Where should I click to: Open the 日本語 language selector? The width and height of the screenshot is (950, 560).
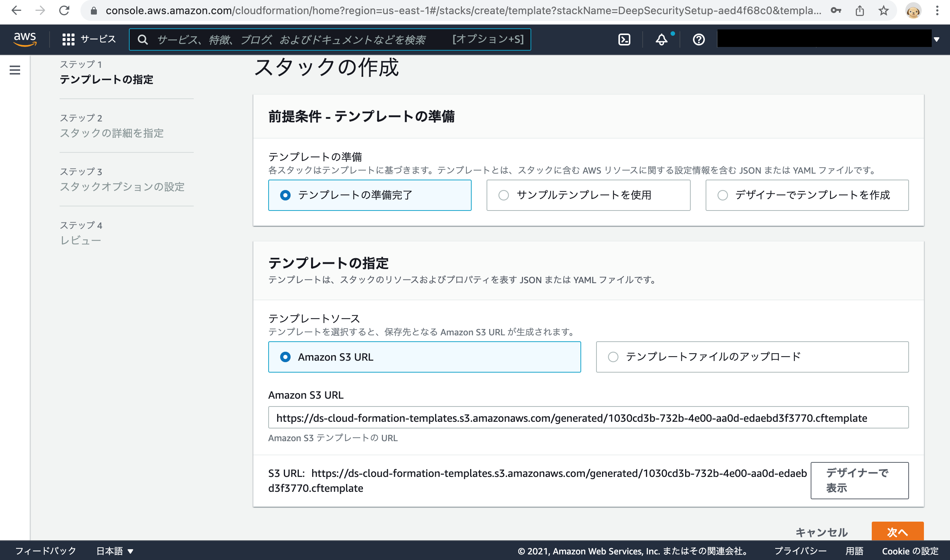115,551
